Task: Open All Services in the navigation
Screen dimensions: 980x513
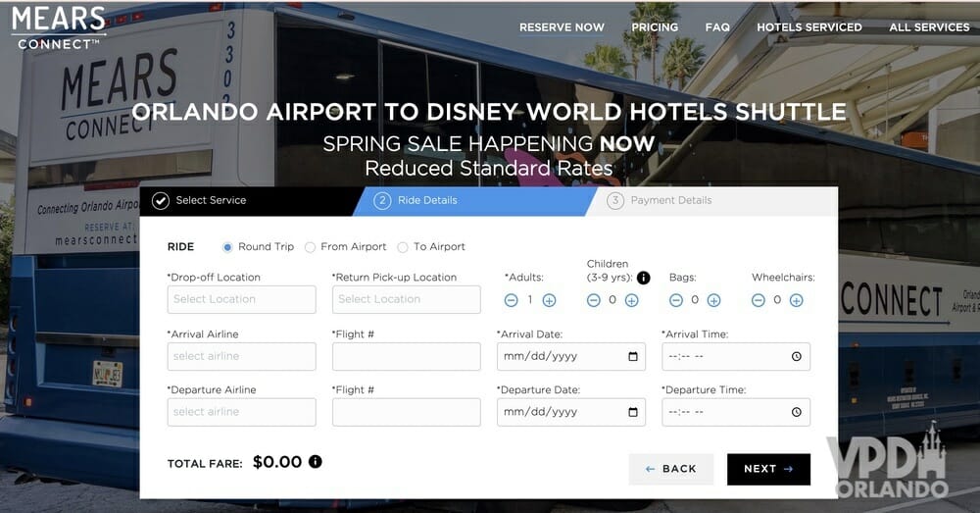Action: [x=929, y=27]
